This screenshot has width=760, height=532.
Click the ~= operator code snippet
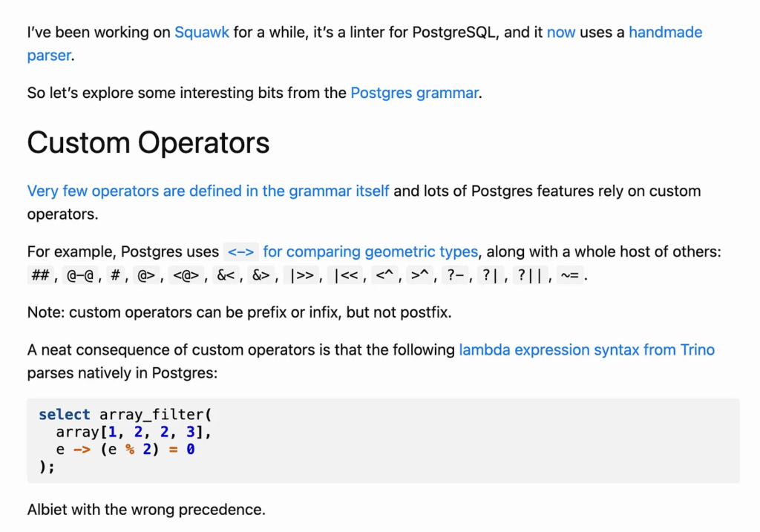pyautogui.click(x=570, y=275)
